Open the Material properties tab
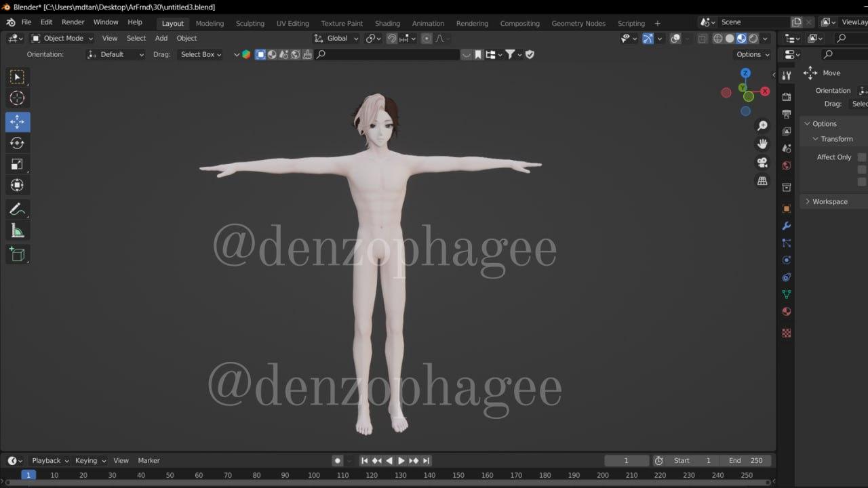868x488 pixels. click(787, 312)
